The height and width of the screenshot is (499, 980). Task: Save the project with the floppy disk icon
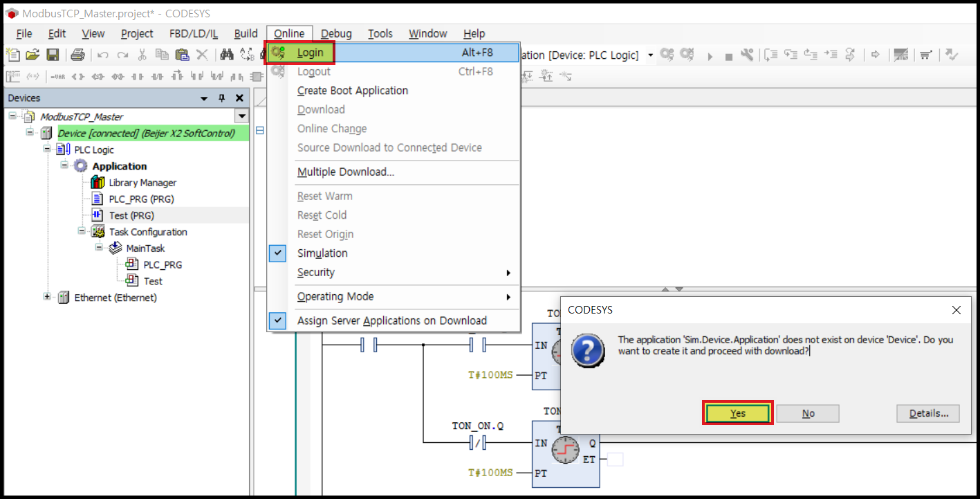[x=53, y=55]
